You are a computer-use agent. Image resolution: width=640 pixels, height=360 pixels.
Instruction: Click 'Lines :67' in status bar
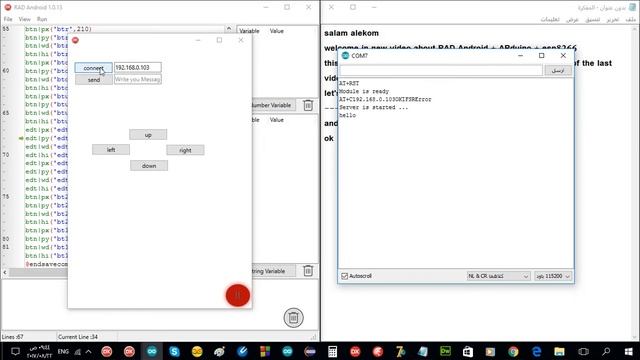coord(13,337)
